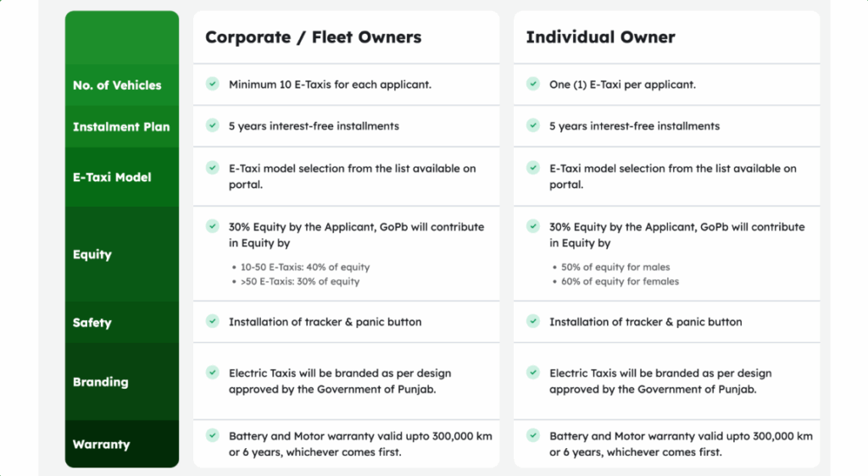Viewport: 868px width, 476px height.
Task: Click the Warranty label in green sidebar
Action: click(101, 444)
